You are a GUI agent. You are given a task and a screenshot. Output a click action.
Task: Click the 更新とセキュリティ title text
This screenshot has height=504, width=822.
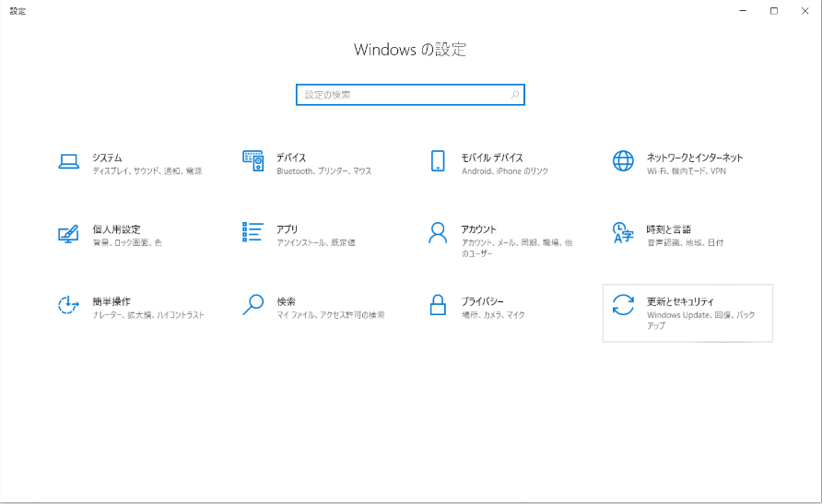tap(680, 301)
